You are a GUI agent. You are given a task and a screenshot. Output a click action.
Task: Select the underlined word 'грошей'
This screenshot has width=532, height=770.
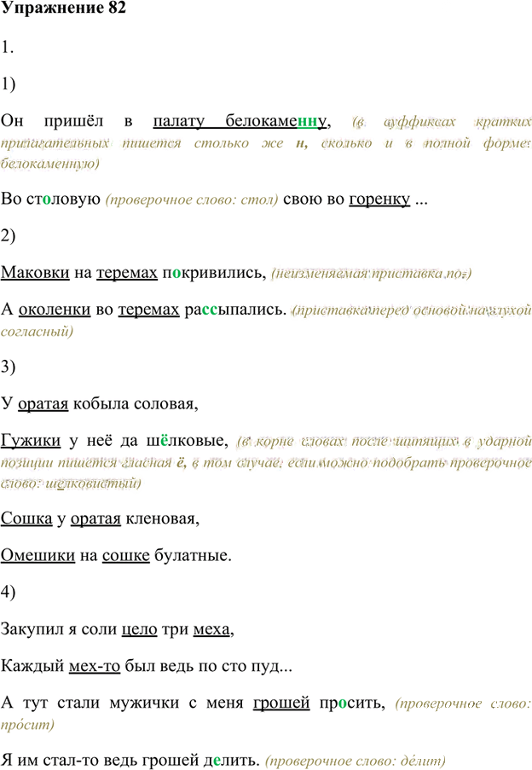[x=281, y=703]
